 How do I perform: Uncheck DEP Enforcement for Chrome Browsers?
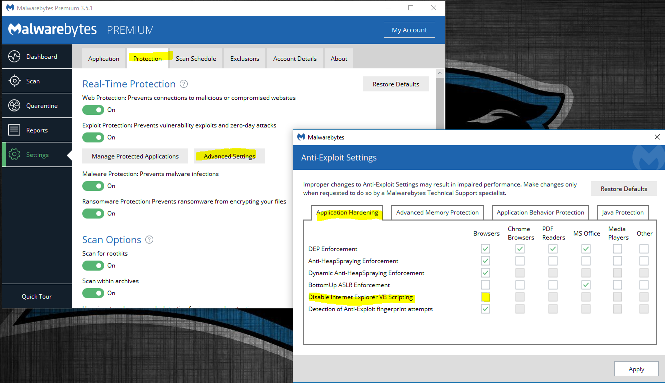click(x=520, y=249)
